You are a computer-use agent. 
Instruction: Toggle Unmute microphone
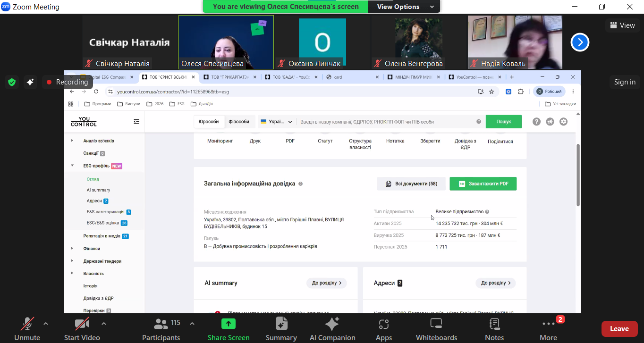(27, 329)
